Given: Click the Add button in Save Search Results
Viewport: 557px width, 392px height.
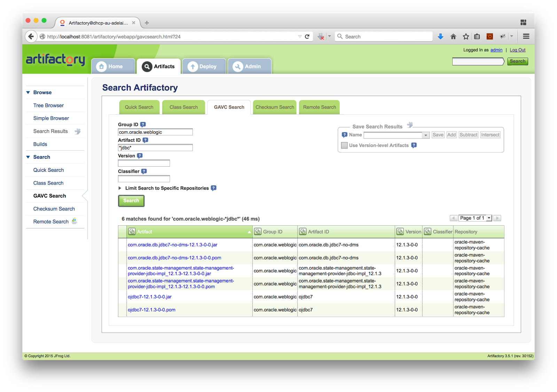Looking at the screenshot, I should pos(452,135).
